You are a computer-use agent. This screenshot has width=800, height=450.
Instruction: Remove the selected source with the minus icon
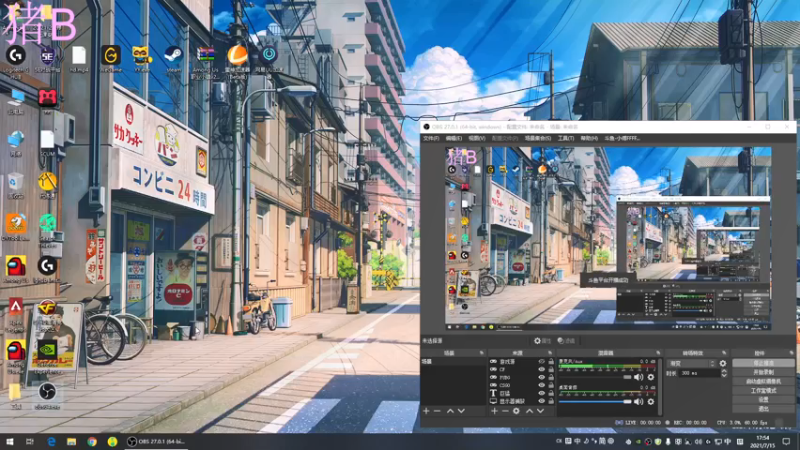pyautogui.click(x=505, y=411)
